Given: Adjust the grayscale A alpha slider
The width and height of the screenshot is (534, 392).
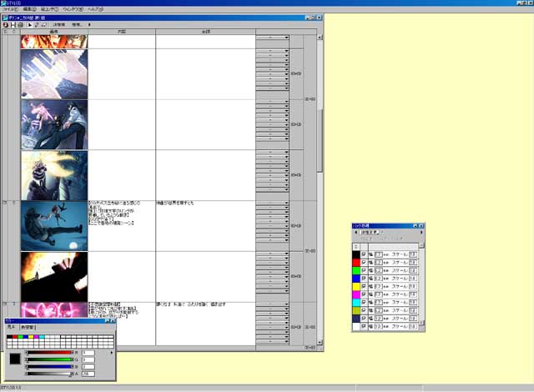Looking at the screenshot, I should [x=49, y=374].
